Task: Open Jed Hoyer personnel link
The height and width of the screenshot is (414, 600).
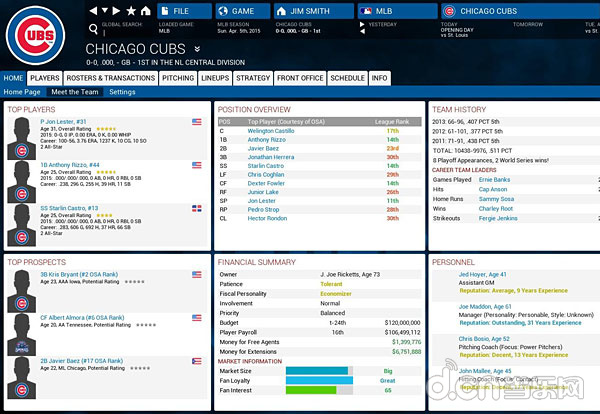Action: (483, 274)
